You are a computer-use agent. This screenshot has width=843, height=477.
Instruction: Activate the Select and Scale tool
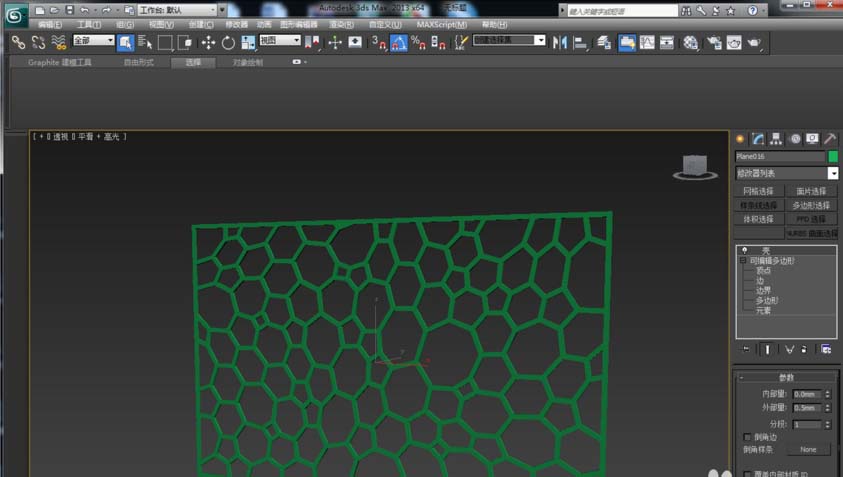248,42
